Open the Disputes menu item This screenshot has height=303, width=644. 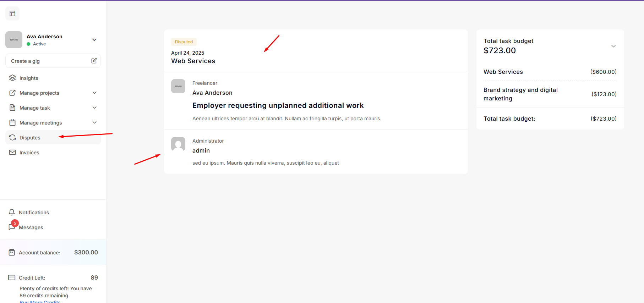tap(30, 138)
